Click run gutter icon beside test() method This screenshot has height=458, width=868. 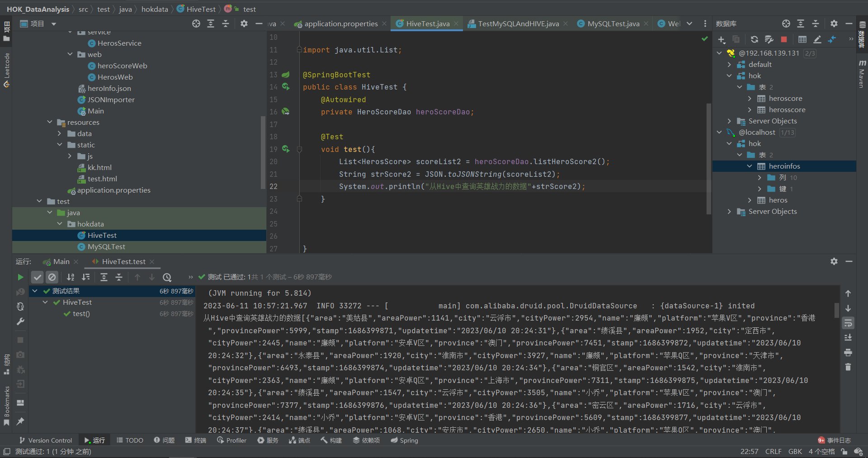(x=286, y=149)
